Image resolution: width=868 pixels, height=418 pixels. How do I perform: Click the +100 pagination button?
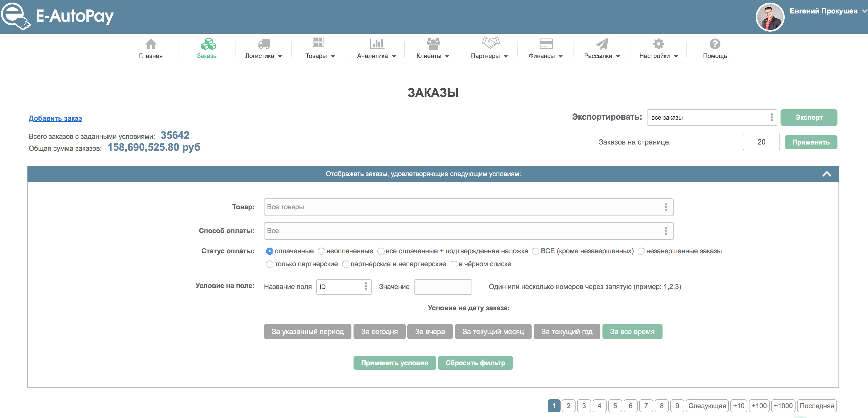click(759, 406)
